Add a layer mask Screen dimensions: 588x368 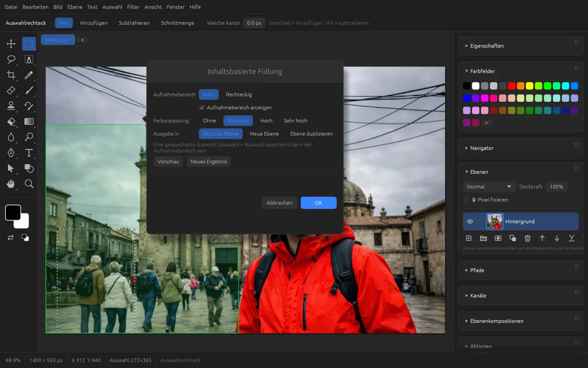click(498, 238)
